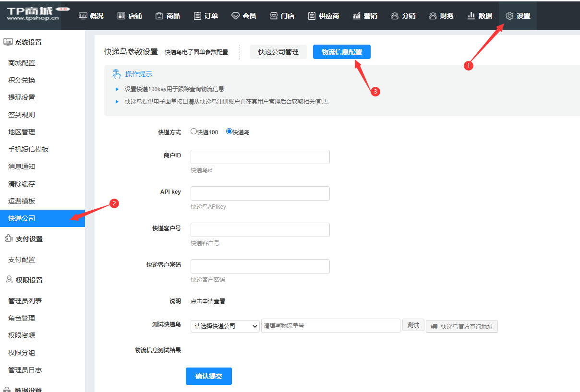Open the 请选择快递公司 dropdown
Image resolution: width=580 pixels, height=392 pixels.
coord(225,326)
